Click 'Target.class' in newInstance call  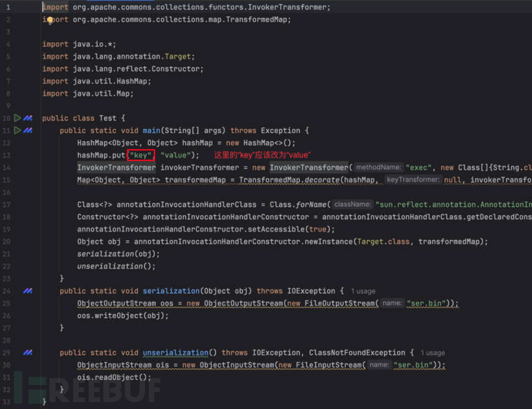pos(383,242)
